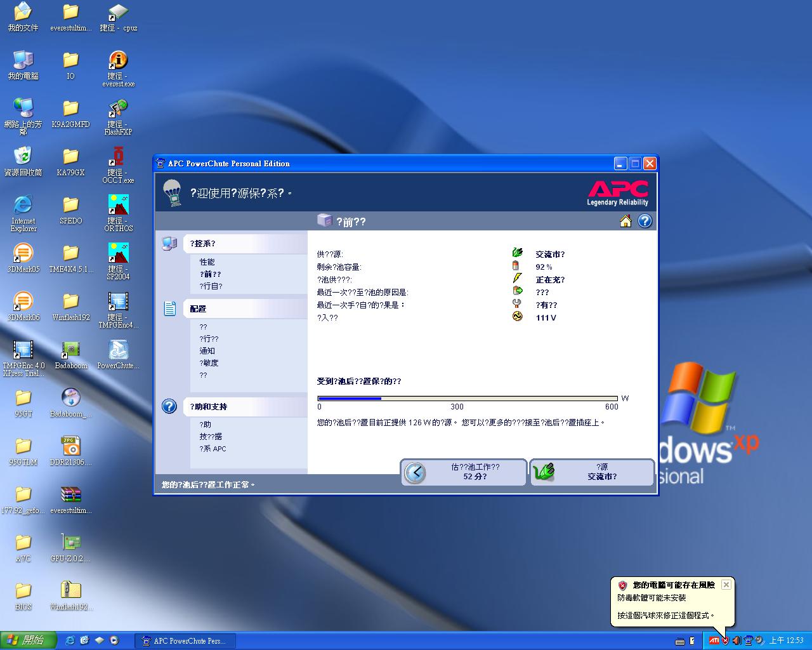Click the document icon beside 配置

169,308
